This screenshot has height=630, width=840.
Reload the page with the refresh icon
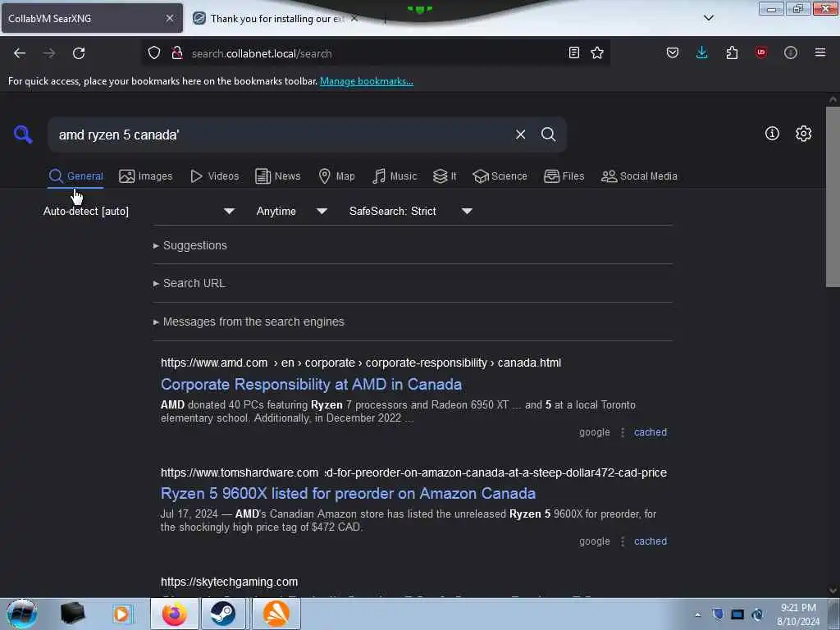tap(79, 53)
